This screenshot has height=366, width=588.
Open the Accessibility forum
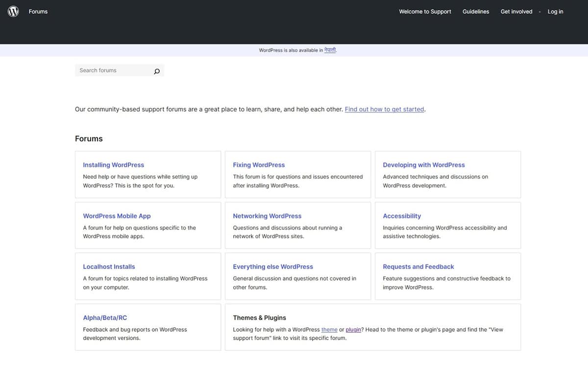point(402,216)
